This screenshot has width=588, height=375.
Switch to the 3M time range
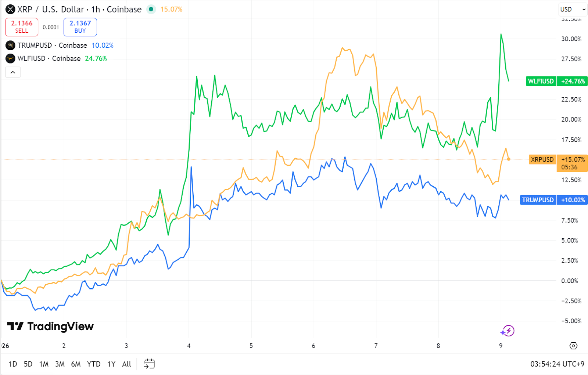(x=60, y=364)
